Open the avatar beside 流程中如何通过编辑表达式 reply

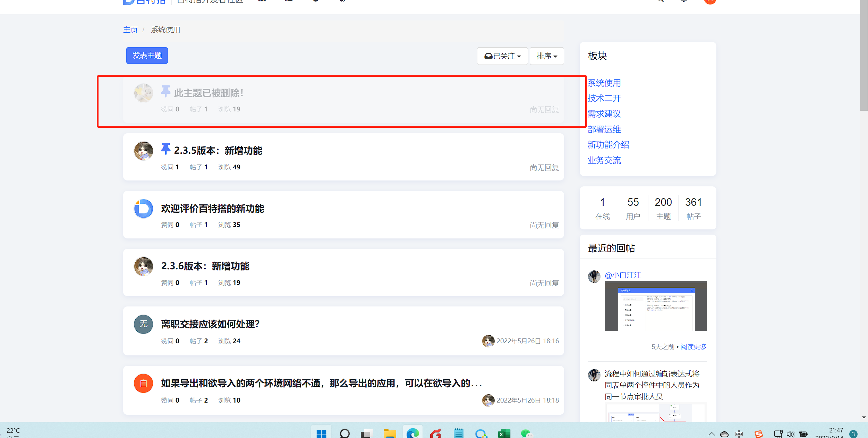[594, 375]
